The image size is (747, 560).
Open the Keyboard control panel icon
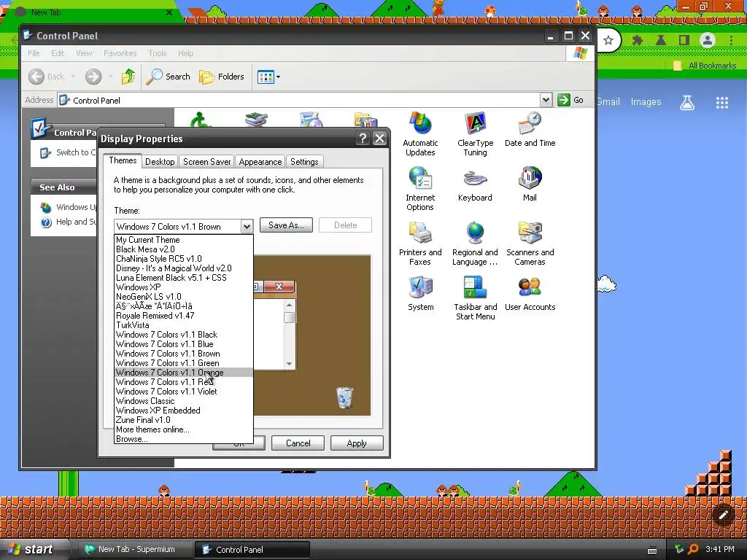(475, 184)
